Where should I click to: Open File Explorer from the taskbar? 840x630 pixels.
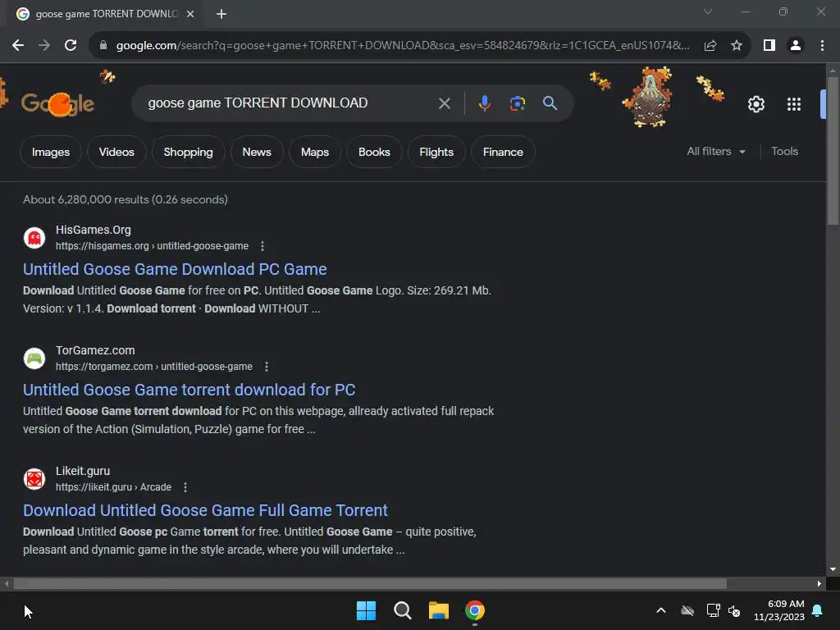[x=438, y=610]
